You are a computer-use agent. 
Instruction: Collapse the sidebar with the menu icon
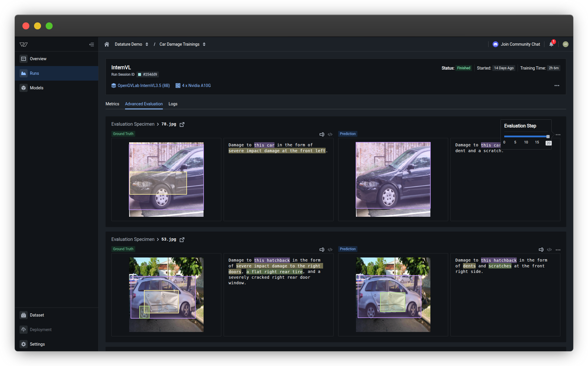point(92,45)
